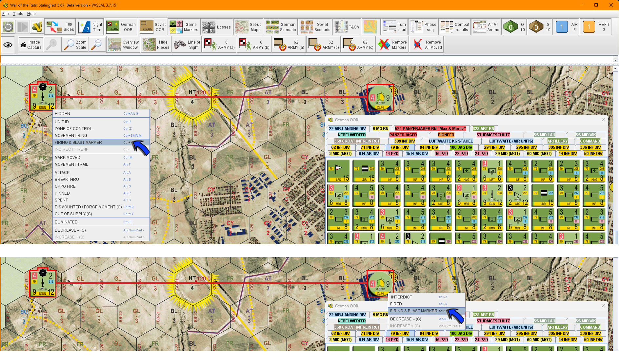Screen dimensions: 619x364
Task: Select the yellow 9 MG BN tab in upper OOB
Action: (x=380, y=129)
